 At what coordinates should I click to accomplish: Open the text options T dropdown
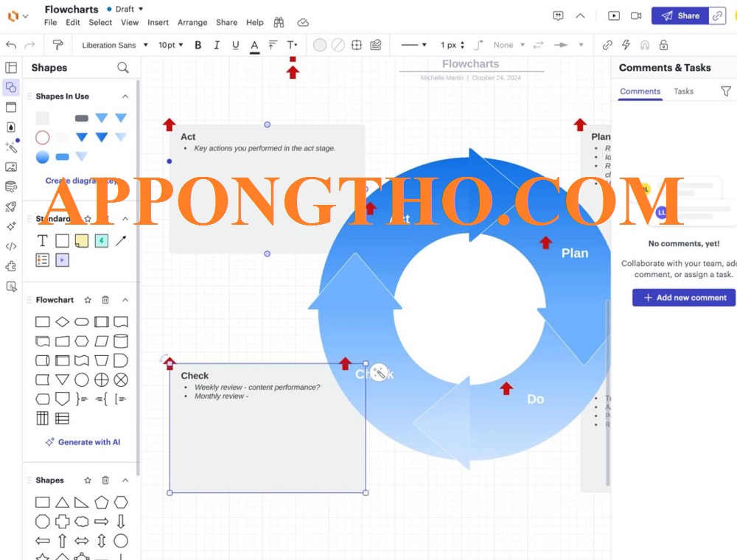[292, 45]
